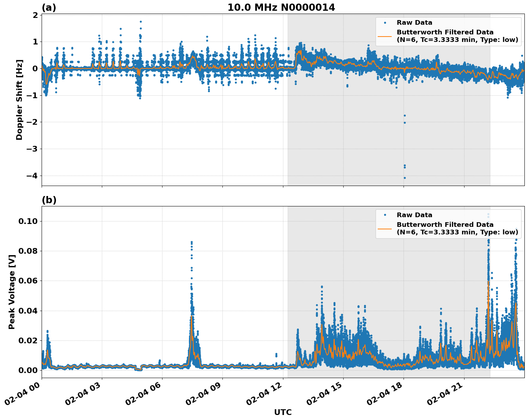The width and height of the screenshot is (528, 420).
Task: Select the title 10.0 MHz N0000014
Action: pos(282,6)
